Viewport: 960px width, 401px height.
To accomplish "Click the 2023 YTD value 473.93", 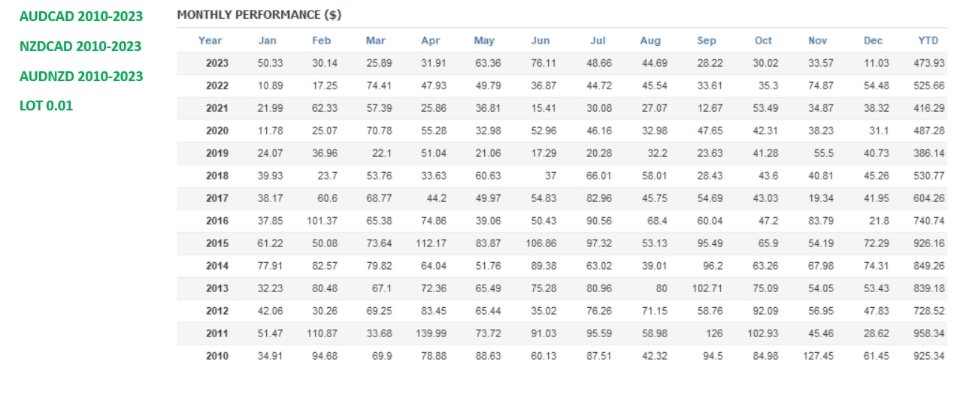I will click(x=929, y=63).
